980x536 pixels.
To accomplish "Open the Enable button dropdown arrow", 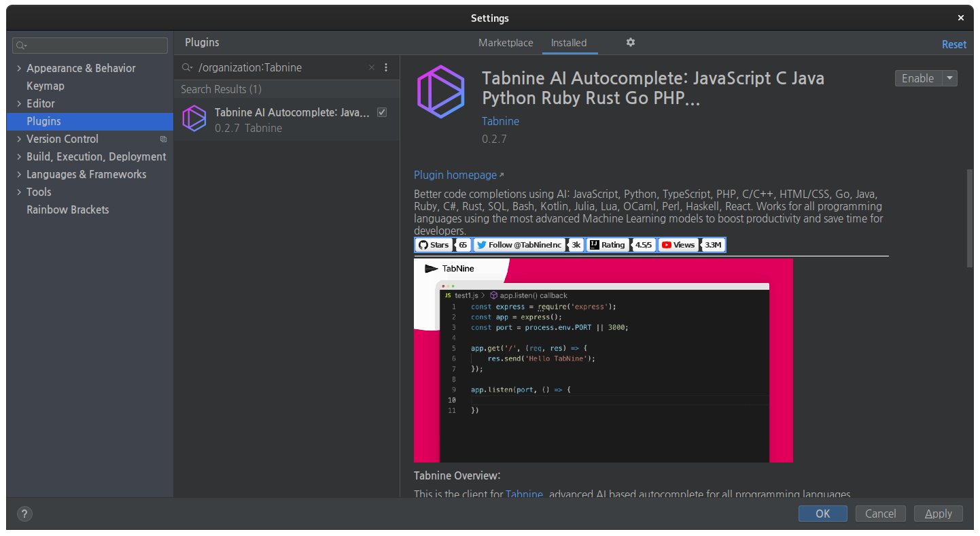I will 950,78.
